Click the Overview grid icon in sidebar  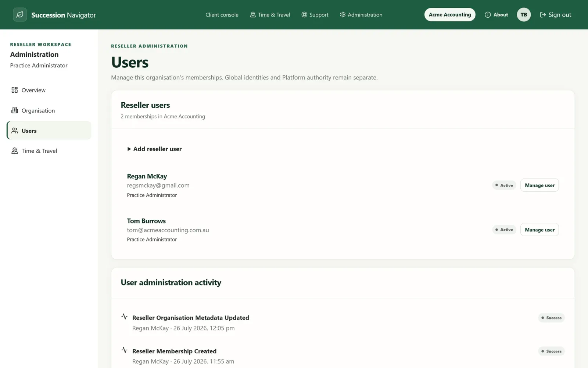(15, 90)
